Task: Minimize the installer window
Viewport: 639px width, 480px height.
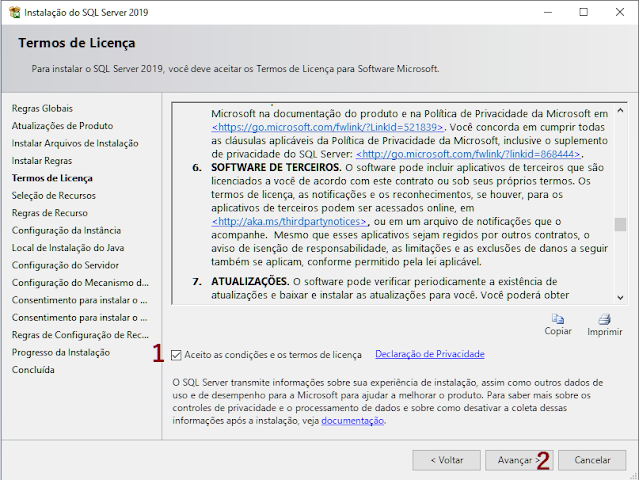Action: tap(548, 12)
